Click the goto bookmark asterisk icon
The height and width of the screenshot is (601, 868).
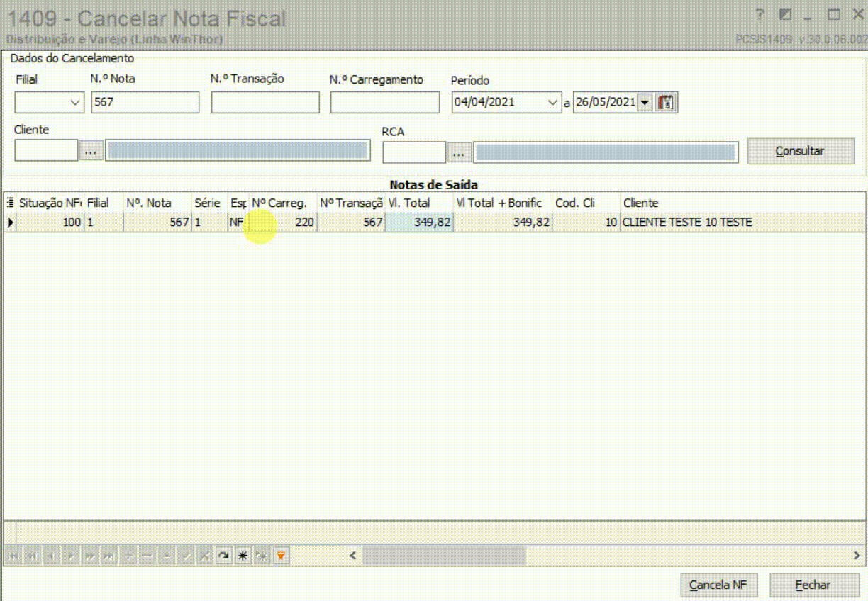pos(262,556)
